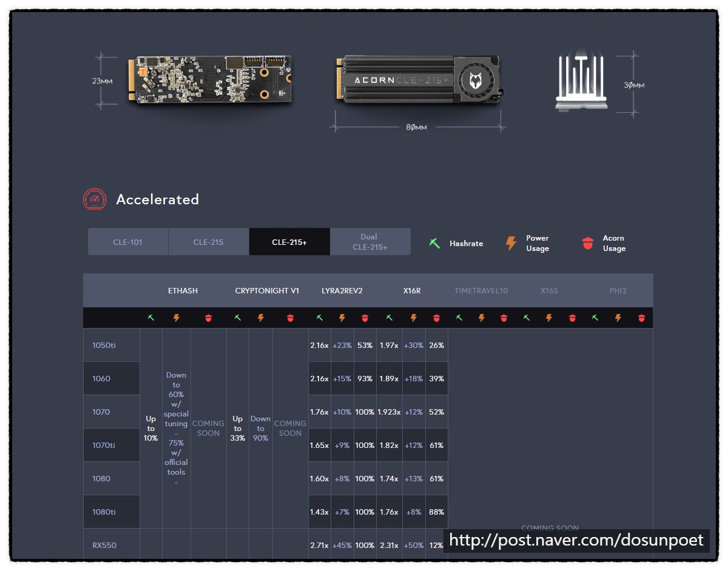Click the greyed PHI2 column header
Screen dimensions: 728x571
(x=618, y=291)
